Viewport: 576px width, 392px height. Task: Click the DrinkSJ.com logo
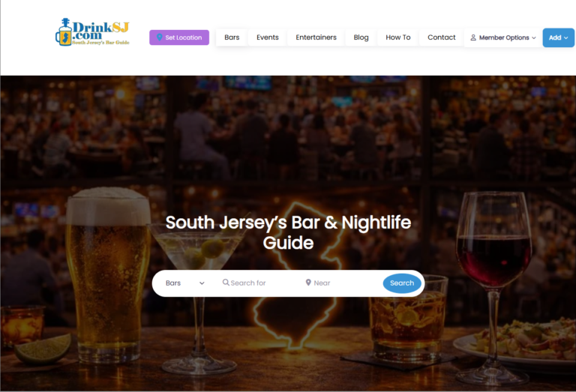click(x=92, y=32)
